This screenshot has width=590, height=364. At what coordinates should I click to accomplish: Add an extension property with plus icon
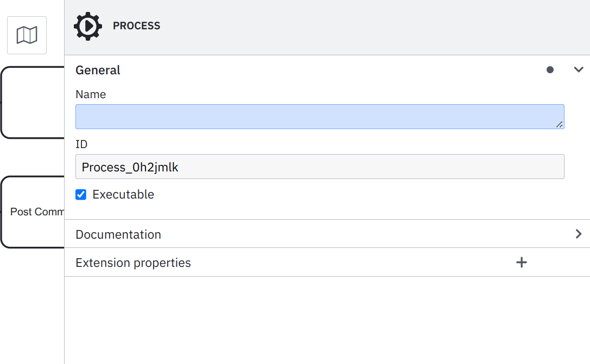point(521,263)
